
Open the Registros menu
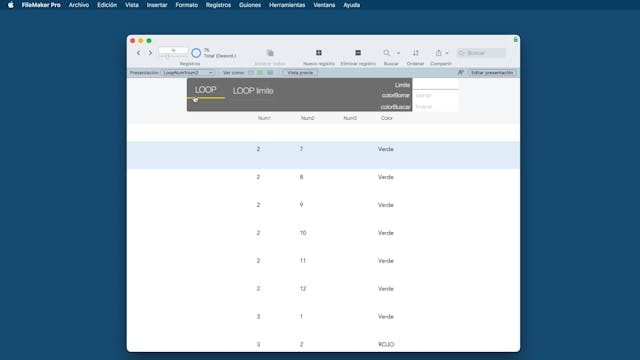tap(218, 5)
